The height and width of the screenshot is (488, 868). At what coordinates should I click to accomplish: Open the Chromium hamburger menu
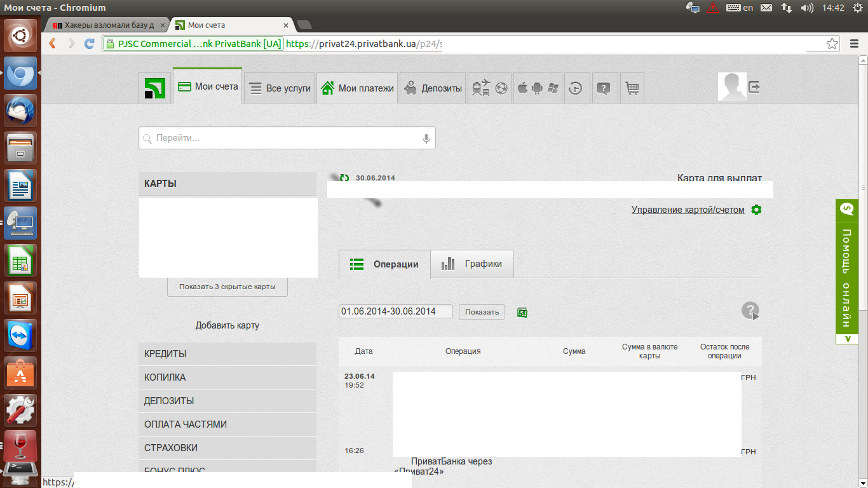coord(855,44)
